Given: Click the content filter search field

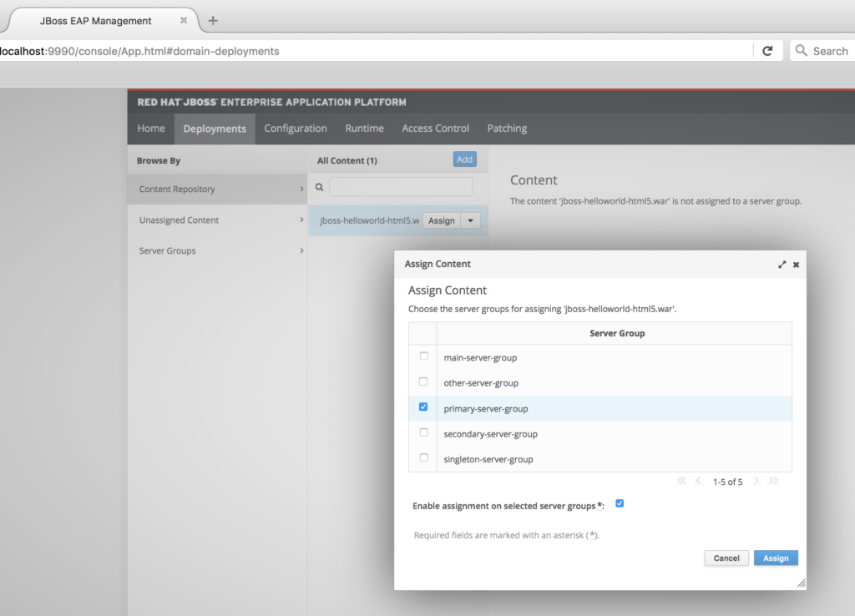Looking at the screenshot, I should click(400, 187).
